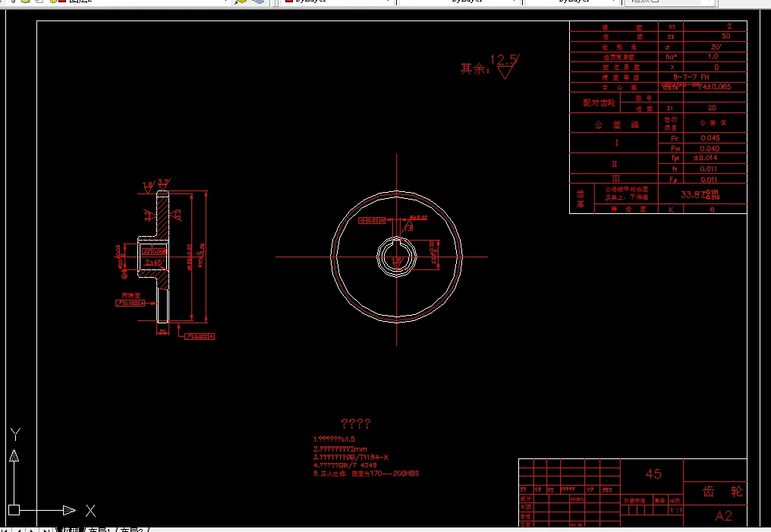Select the A2 sheet size text

[723, 515]
